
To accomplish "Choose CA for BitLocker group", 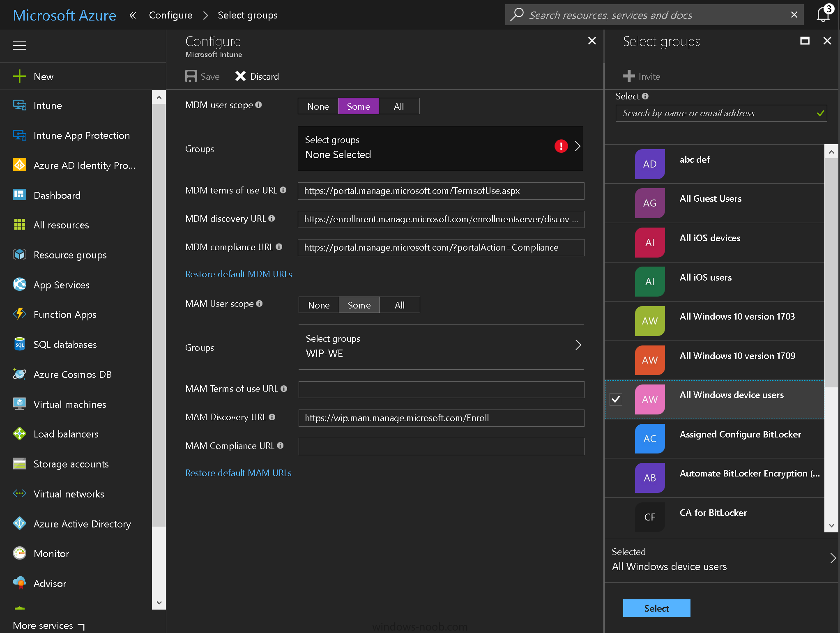I will coord(714,517).
